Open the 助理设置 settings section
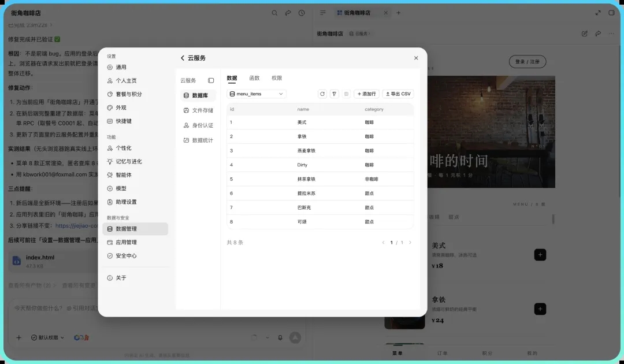 (135, 202)
